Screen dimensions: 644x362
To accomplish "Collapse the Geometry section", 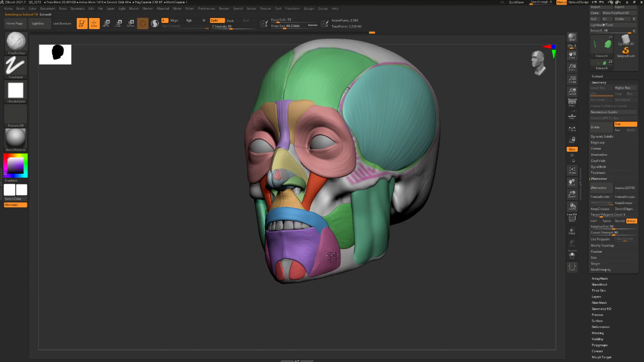I will coord(599,82).
